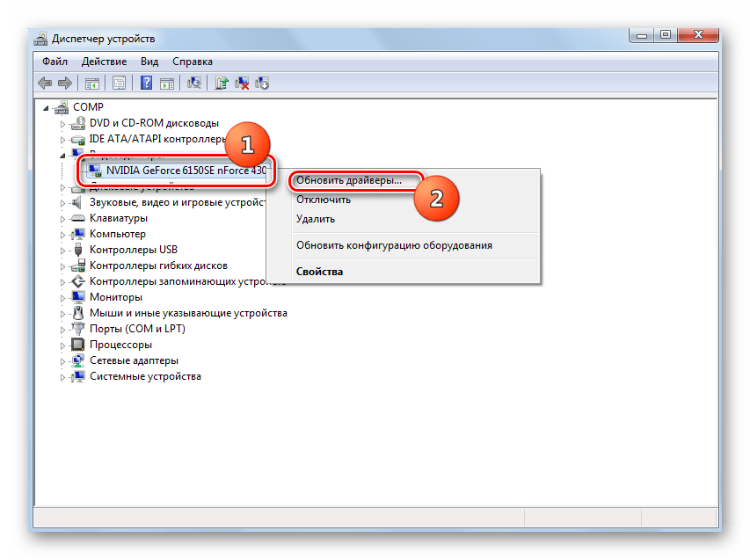This screenshot has height=560, width=750.
Task: Expand the Системные устройства node arrow
Action: pos(62,377)
